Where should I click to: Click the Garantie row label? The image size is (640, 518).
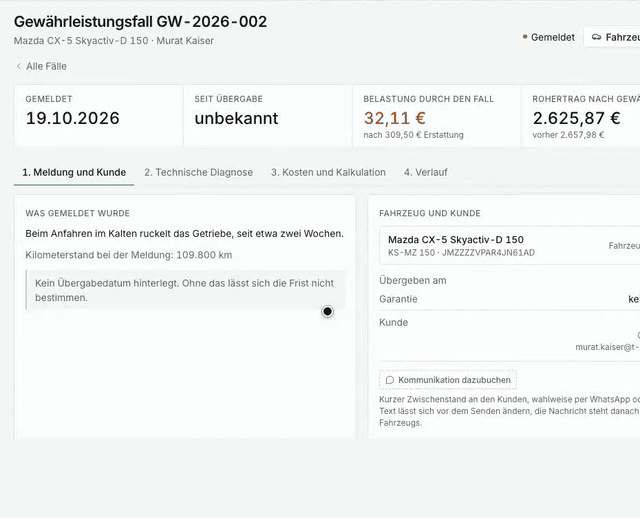click(398, 299)
